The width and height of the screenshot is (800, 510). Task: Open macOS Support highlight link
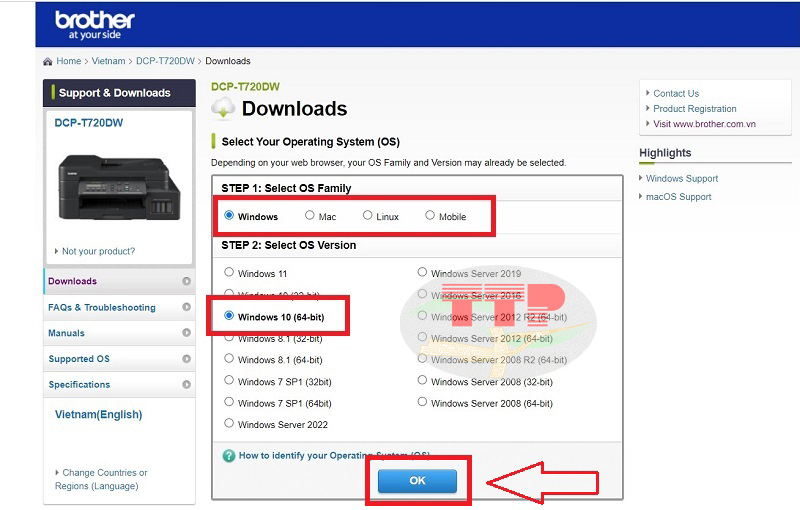[678, 197]
